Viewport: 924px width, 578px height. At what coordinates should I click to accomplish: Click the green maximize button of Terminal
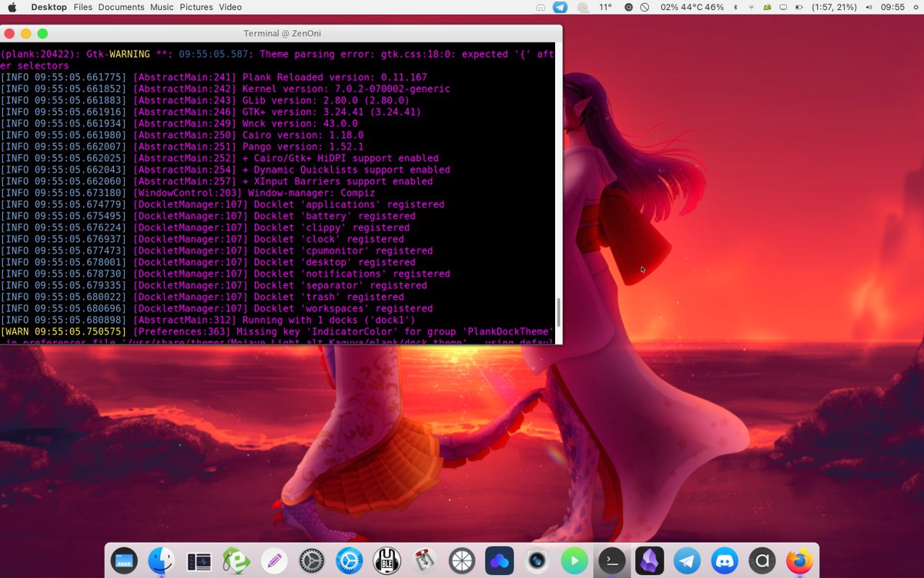(x=42, y=33)
